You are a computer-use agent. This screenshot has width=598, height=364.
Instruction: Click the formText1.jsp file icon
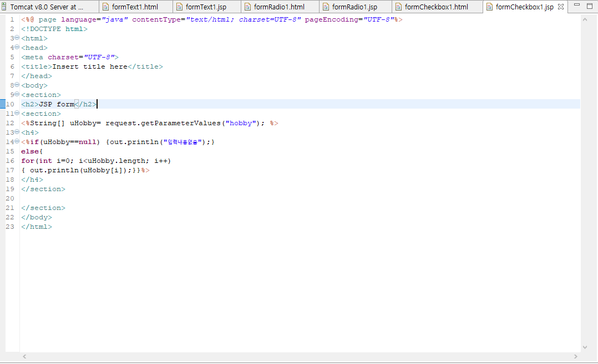(x=179, y=7)
